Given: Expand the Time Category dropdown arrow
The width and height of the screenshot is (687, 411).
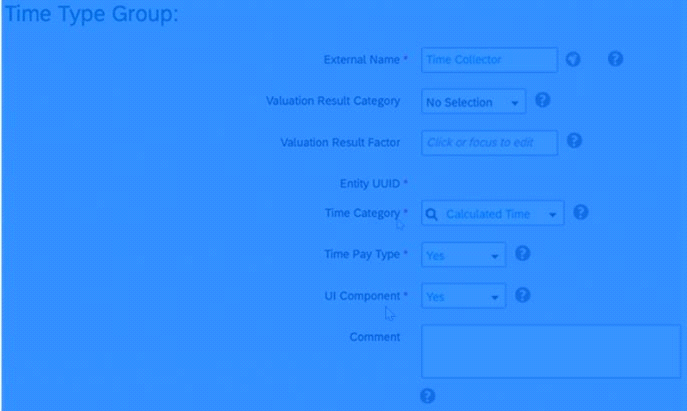Looking at the screenshot, I should click(x=552, y=215).
